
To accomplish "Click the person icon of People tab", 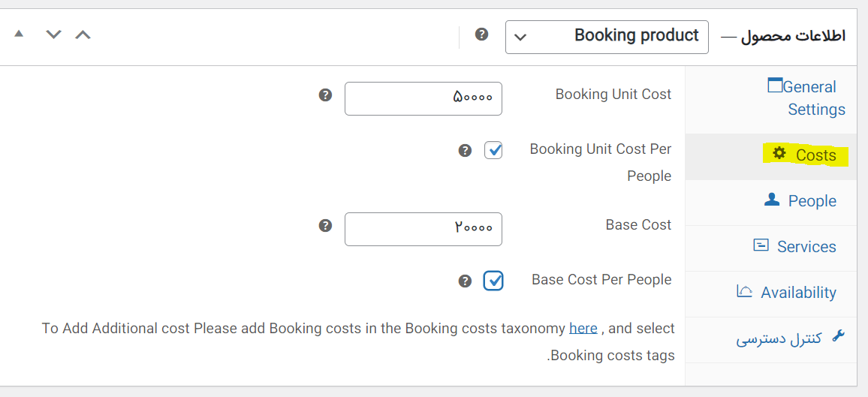I will 772,200.
